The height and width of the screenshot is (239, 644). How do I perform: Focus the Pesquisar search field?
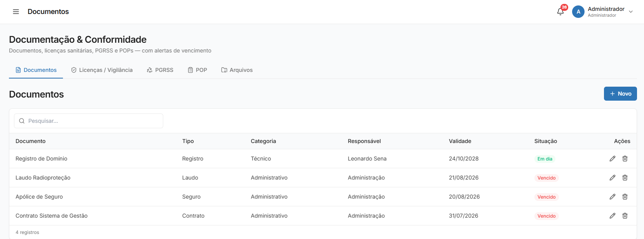pos(89,121)
